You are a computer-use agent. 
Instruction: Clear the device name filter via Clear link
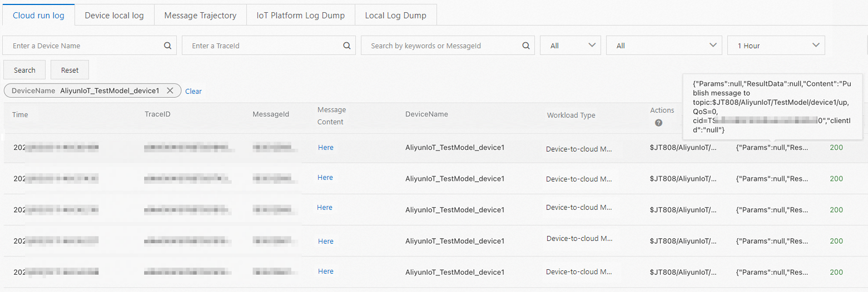(x=194, y=91)
